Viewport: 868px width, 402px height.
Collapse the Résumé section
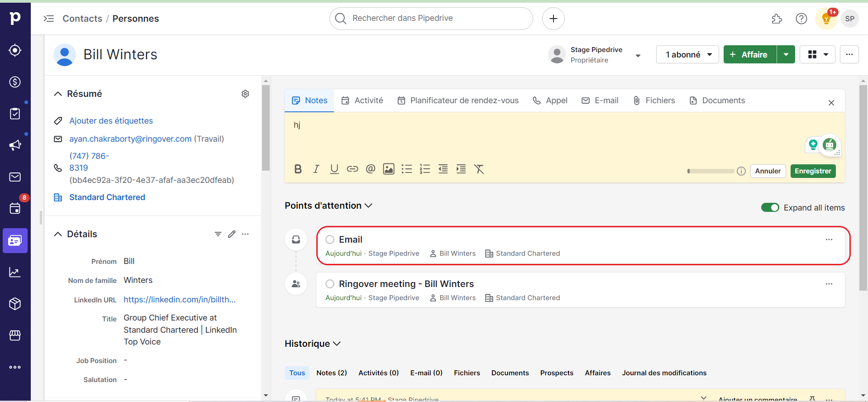[x=58, y=94]
